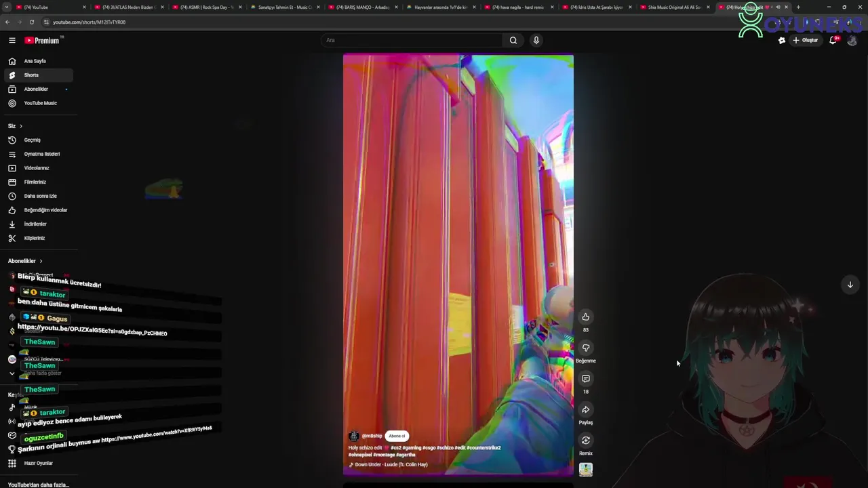The height and width of the screenshot is (488, 868).
Task: Click the magnifier search button
Action: 513,40
